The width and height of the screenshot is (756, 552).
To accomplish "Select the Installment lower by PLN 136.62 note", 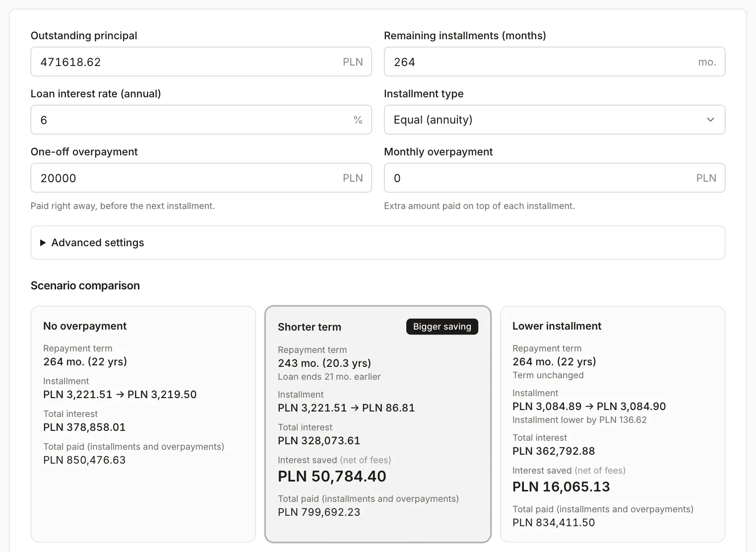I will click(x=579, y=420).
